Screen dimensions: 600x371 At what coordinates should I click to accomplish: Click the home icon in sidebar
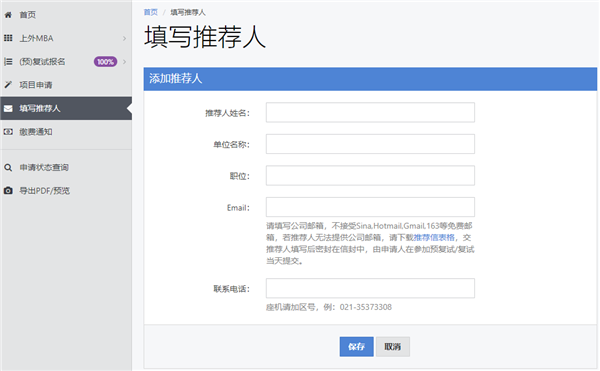point(8,15)
